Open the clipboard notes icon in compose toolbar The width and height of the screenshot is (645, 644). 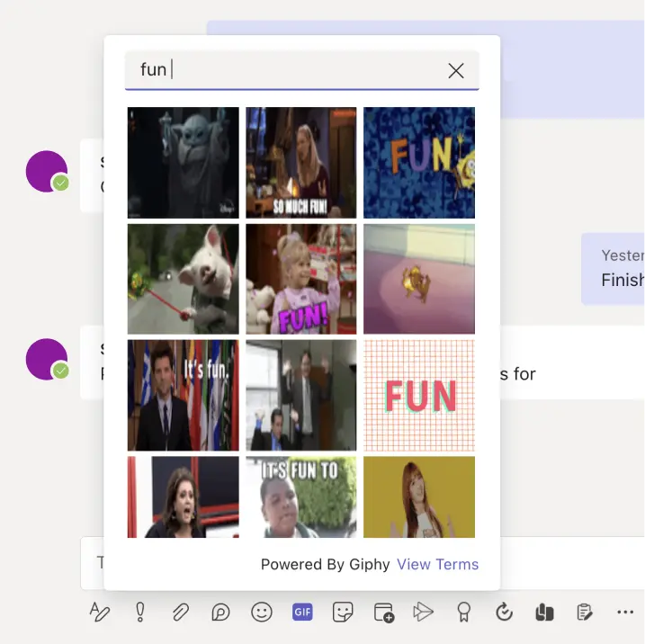tap(585, 613)
